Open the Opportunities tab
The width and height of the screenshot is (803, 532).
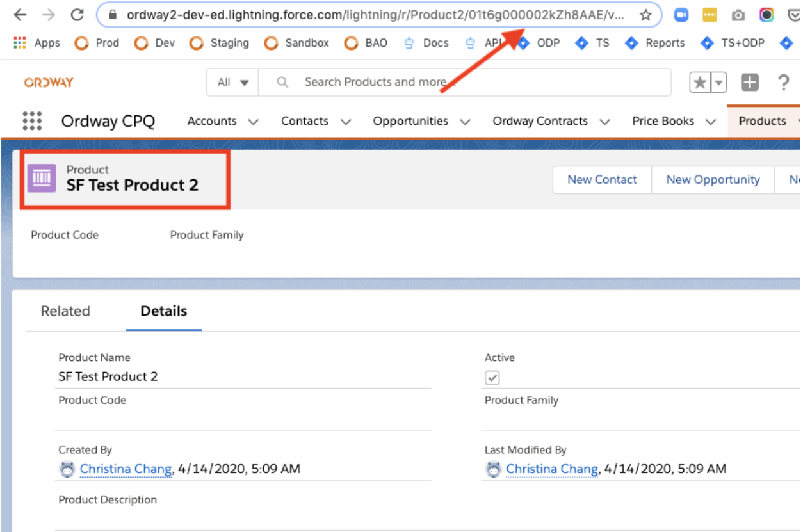point(410,121)
